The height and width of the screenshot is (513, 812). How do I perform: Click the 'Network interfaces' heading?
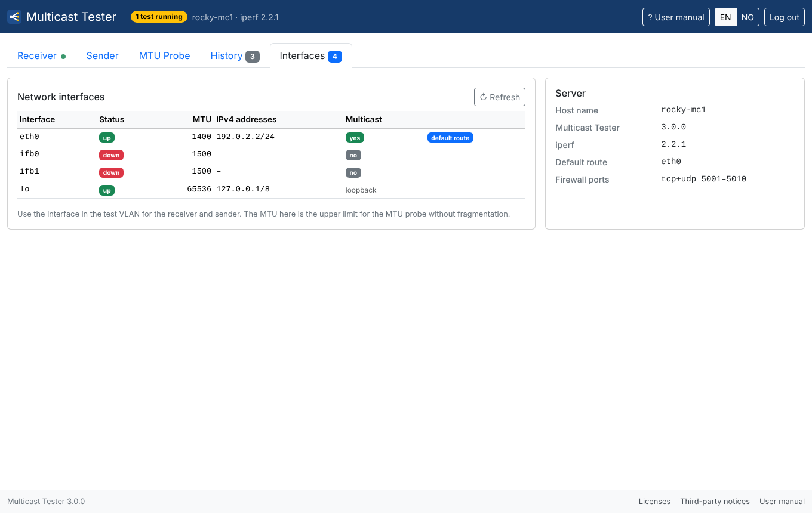point(61,97)
